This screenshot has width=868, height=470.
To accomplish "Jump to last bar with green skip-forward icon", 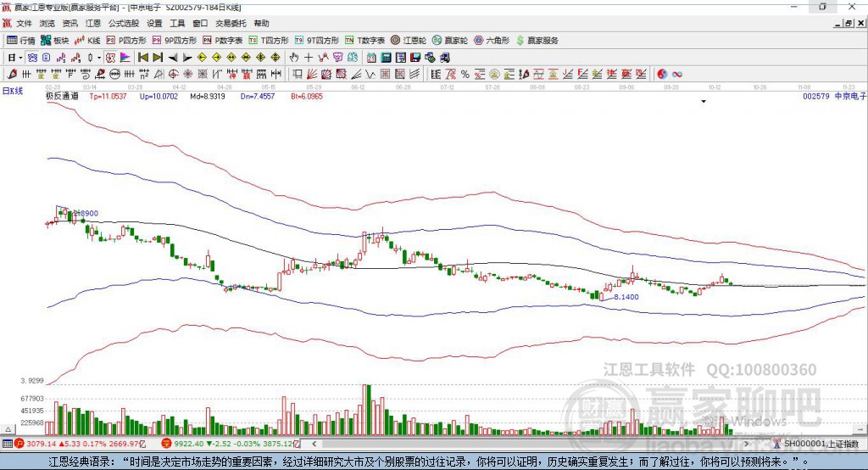I will (x=158, y=58).
